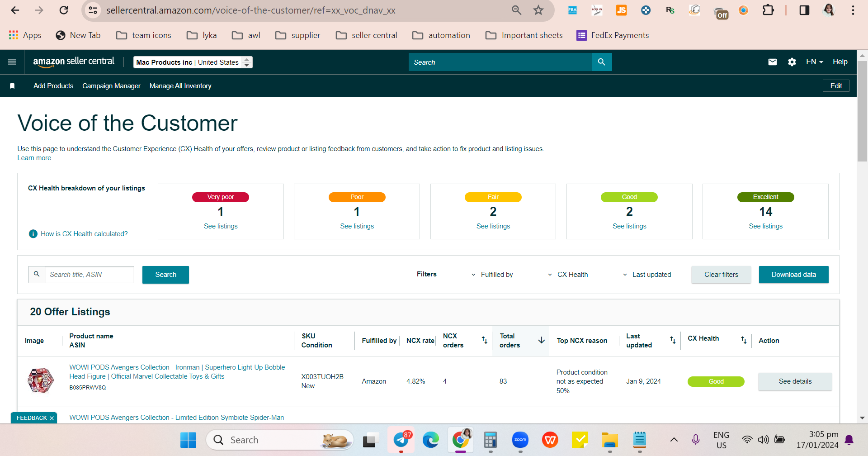Open the team icons bookmarks folder
This screenshot has width=868, height=456.
tap(144, 35)
